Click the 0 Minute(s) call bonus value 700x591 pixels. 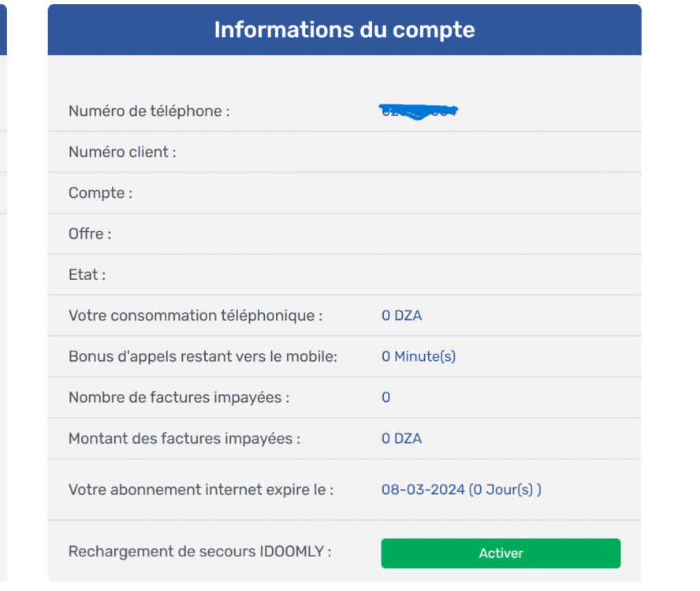coord(419,356)
